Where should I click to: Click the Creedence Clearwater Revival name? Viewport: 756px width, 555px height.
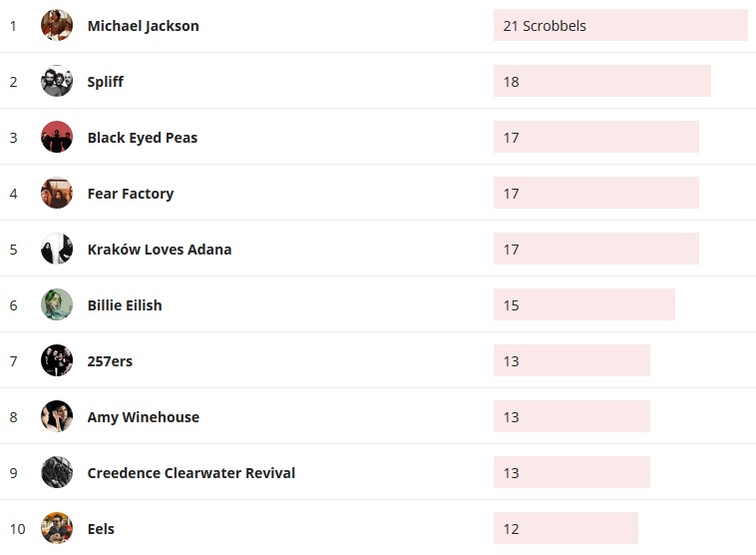coord(191,473)
